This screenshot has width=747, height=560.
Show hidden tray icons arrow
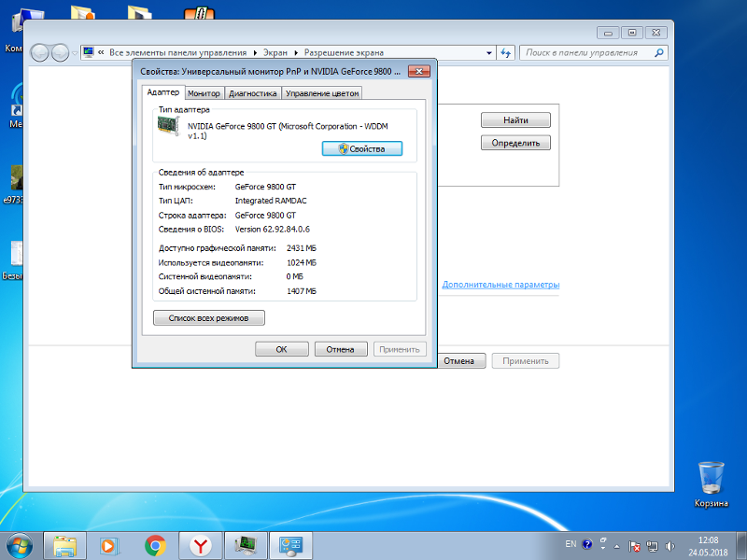coord(617,546)
